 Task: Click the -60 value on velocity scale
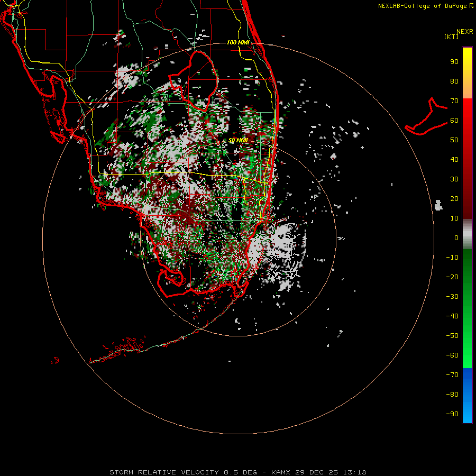(452, 355)
